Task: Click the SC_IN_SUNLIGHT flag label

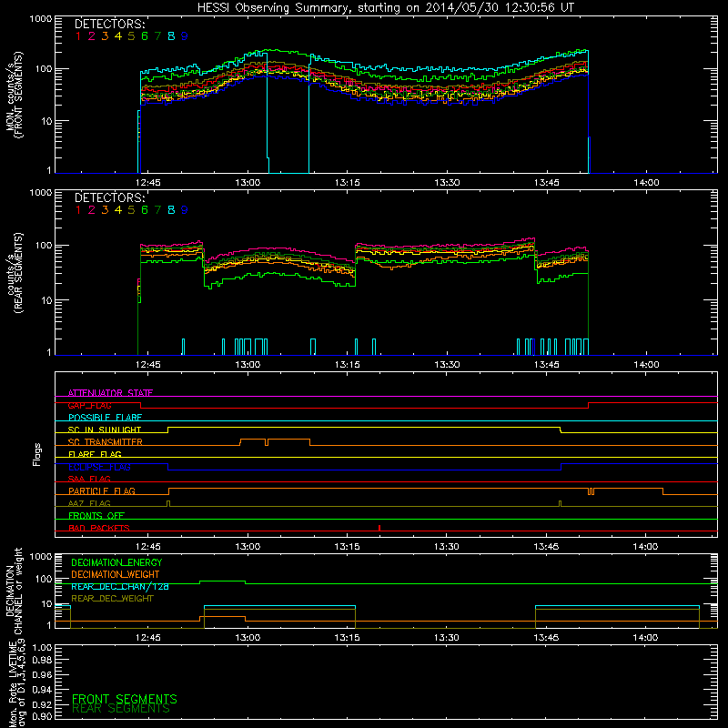Action: click(105, 430)
